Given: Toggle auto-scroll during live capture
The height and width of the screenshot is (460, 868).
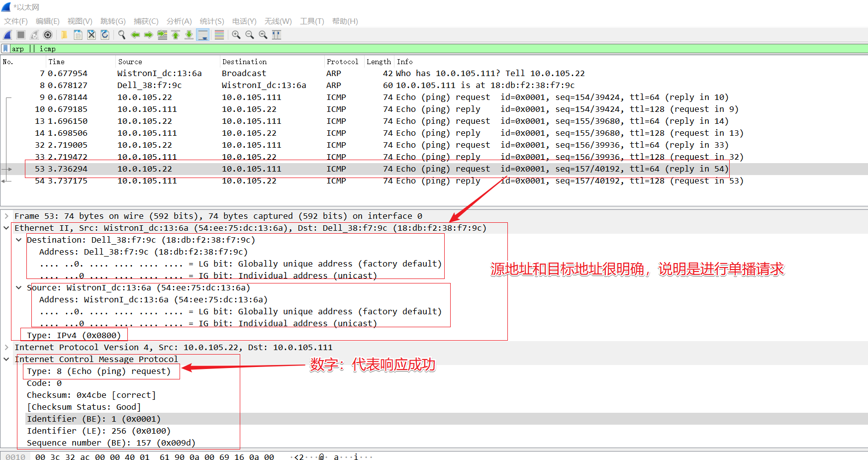Looking at the screenshot, I should pyautogui.click(x=203, y=35).
